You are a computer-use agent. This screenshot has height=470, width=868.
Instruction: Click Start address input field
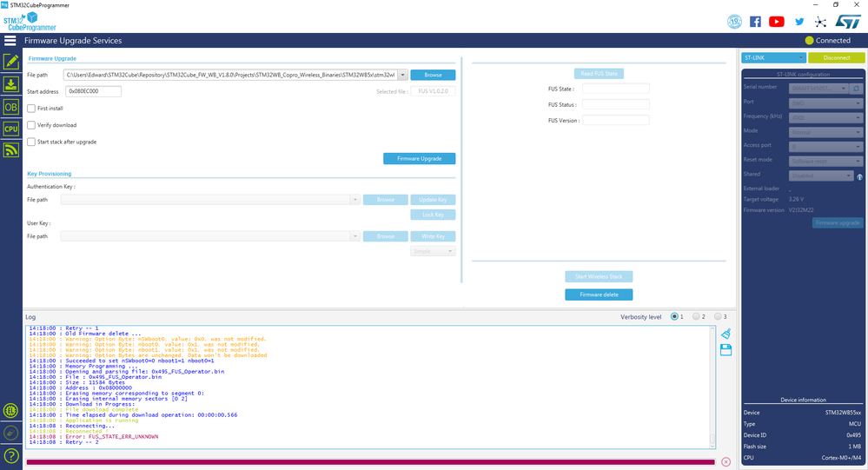click(93, 91)
